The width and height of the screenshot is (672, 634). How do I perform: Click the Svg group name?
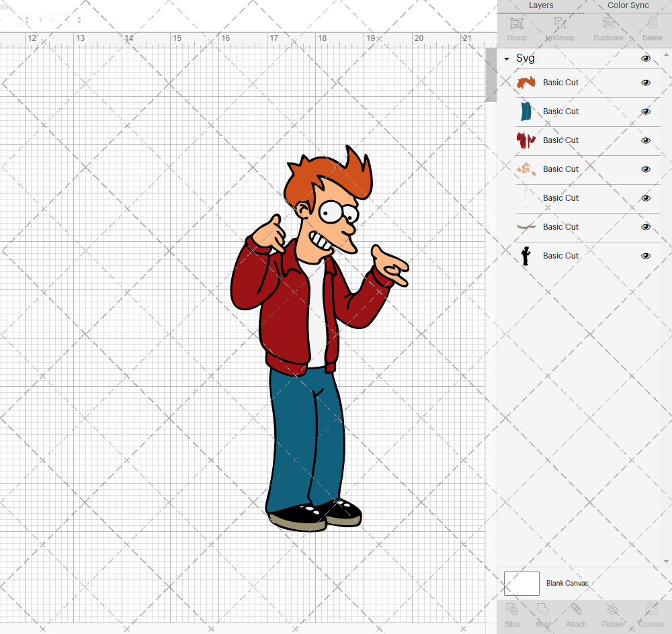525,58
